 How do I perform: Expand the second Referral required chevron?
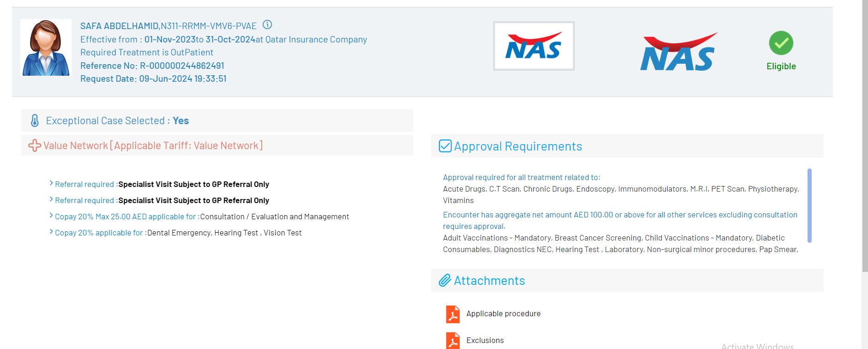(51, 200)
